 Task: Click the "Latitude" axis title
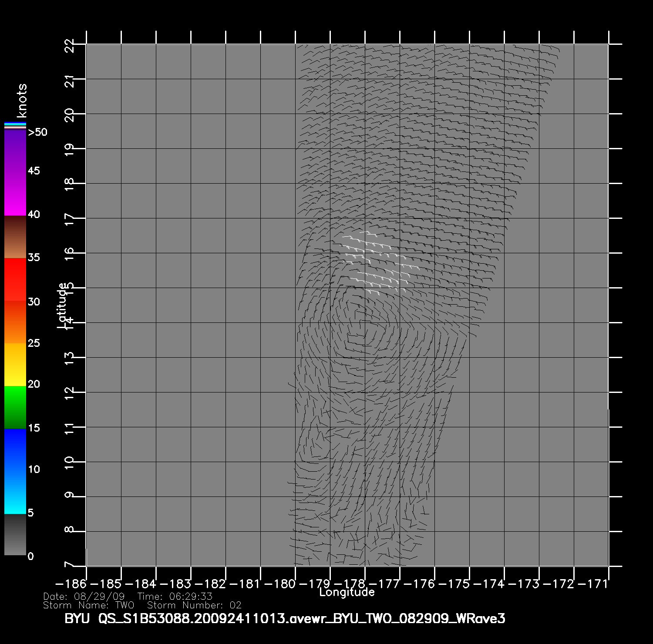62,305
